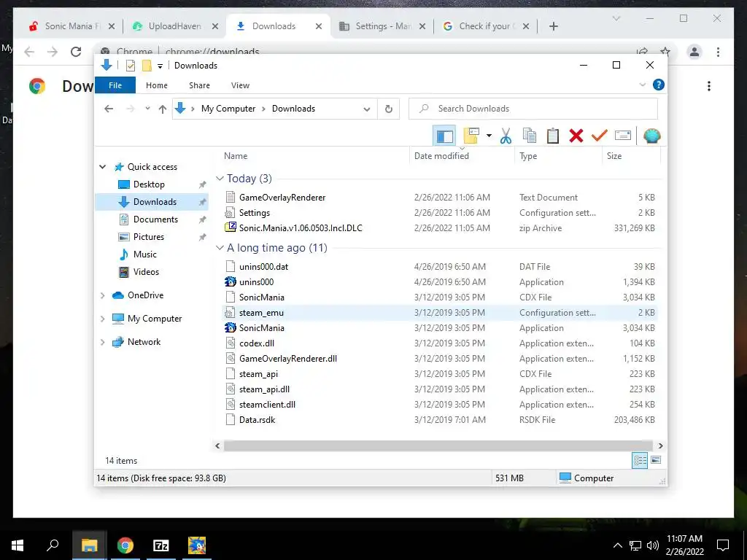The height and width of the screenshot is (560, 747).
Task: Collapse the Quick access tree node
Action: (x=102, y=167)
